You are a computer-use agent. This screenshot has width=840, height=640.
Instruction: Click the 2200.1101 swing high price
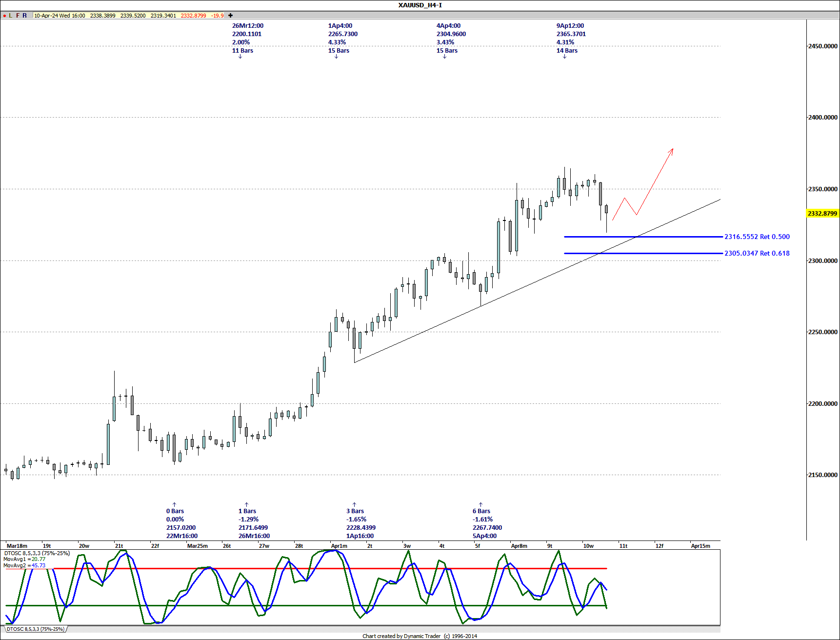[x=247, y=34]
